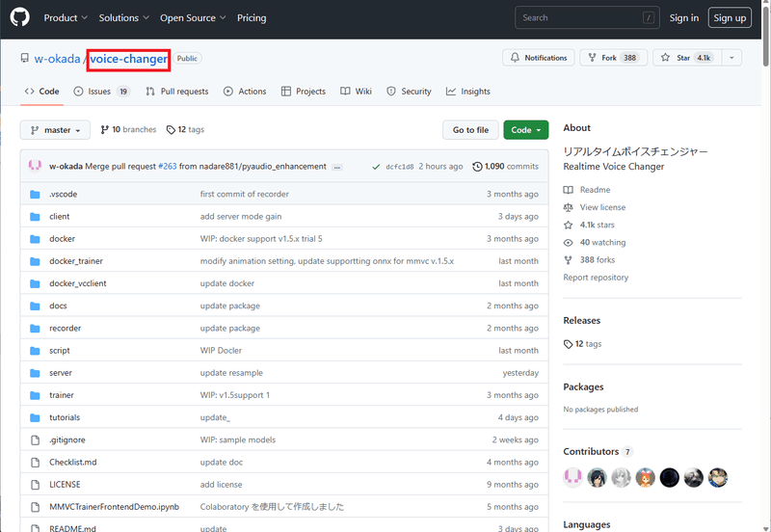The height and width of the screenshot is (532, 771).
Task: Switch to the Code tab
Action: tap(41, 92)
